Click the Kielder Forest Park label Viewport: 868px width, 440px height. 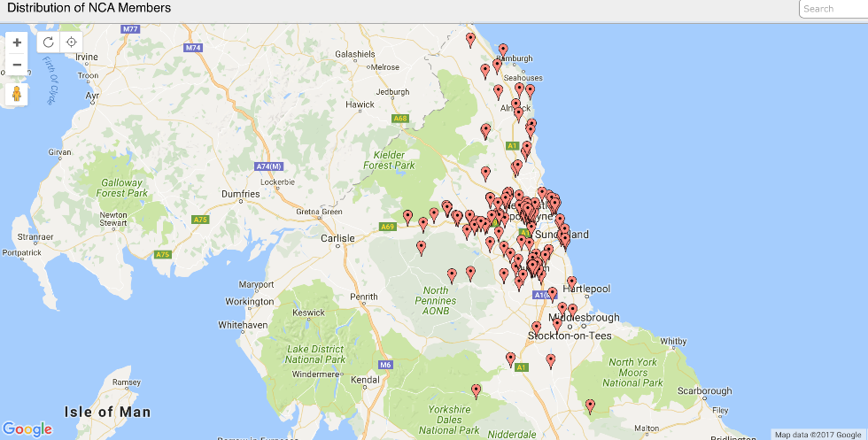[389, 160]
